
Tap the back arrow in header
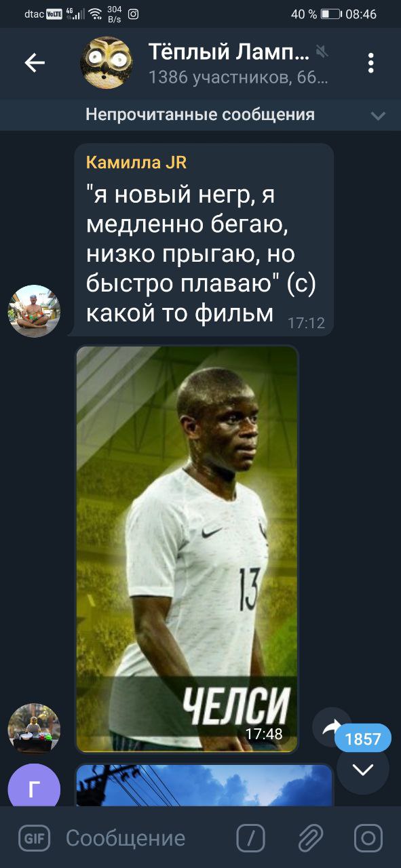point(35,63)
